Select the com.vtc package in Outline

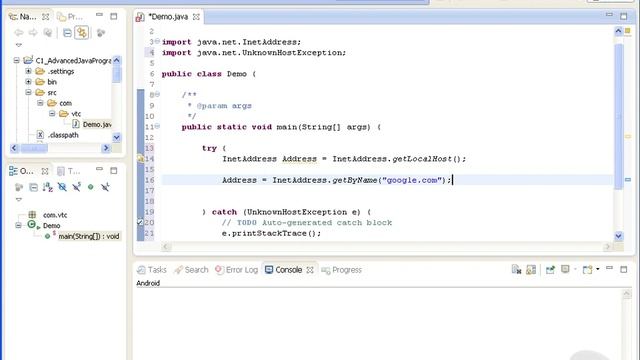pyautogui.click(x=55, y=215)
